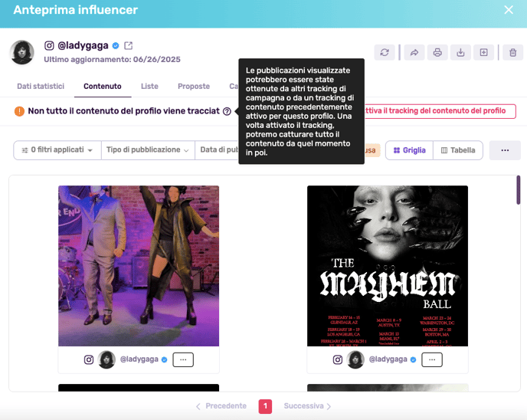Open more options menu beside Tabella

tap(505, 150)
